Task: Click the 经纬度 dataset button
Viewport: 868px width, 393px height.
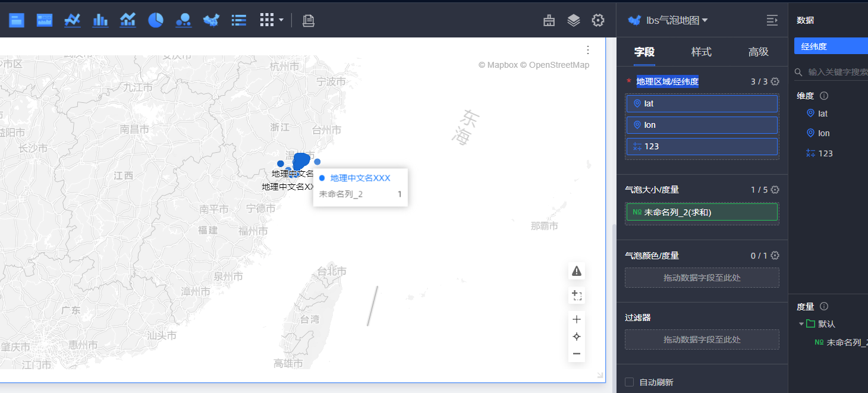Action: (831, 46)
